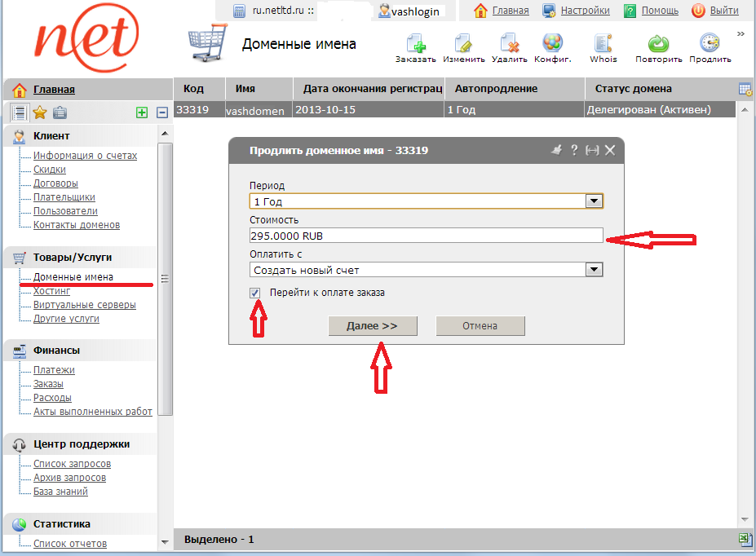This screenshot has height=556, width=756.
Task: Expand all menu sections with green plus
Action: click(142, 113)
